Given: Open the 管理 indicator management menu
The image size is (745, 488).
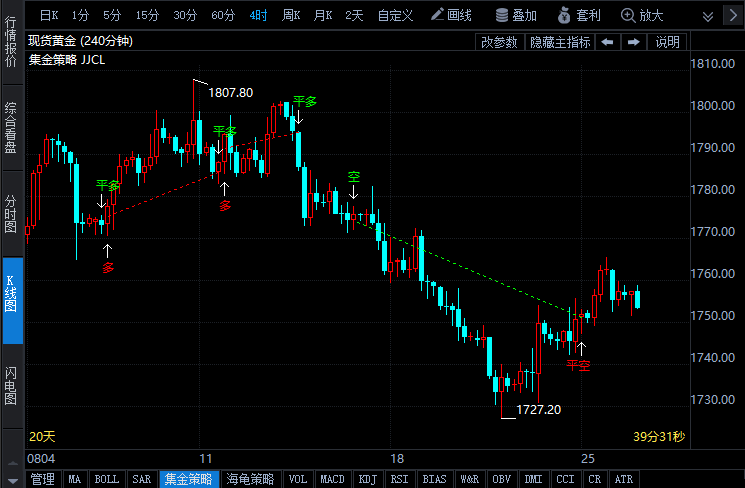Looking at the screenshot, I should (x=42, y=479).
